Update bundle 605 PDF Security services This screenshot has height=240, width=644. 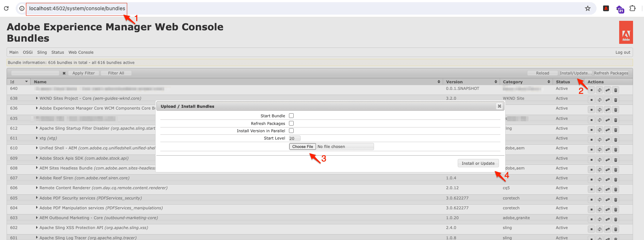tap(607, 199)
